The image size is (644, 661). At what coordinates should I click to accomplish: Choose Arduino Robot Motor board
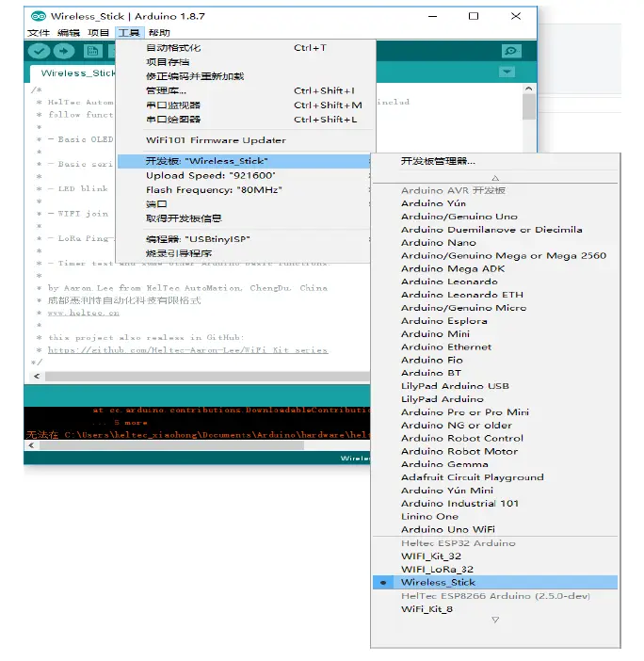pyautogui.click(x=495, y=451)
